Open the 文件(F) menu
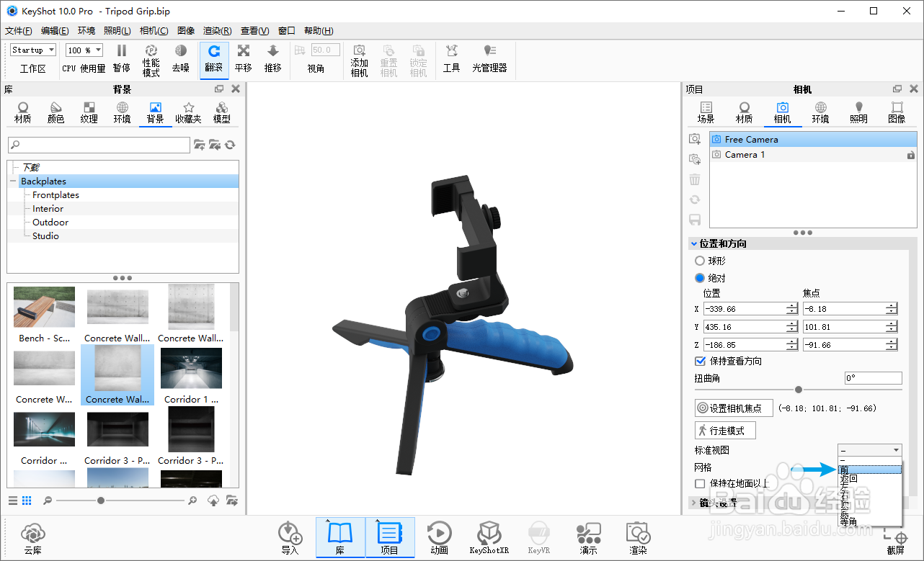The height and width of the screenshot is (561, 924). coord(19,31)
